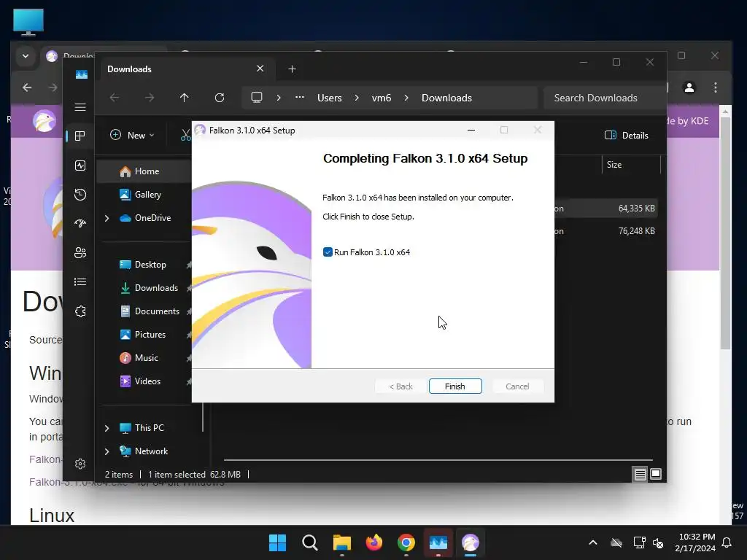Click Explorer forward arrow
This screenshot has width=747, height=560.
click(x=150, y=98)
